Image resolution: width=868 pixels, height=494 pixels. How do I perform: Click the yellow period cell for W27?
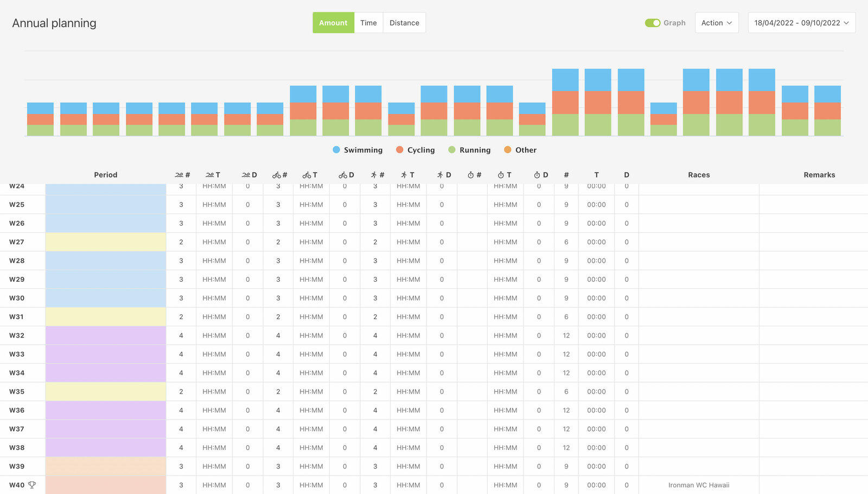coord(106,242)
